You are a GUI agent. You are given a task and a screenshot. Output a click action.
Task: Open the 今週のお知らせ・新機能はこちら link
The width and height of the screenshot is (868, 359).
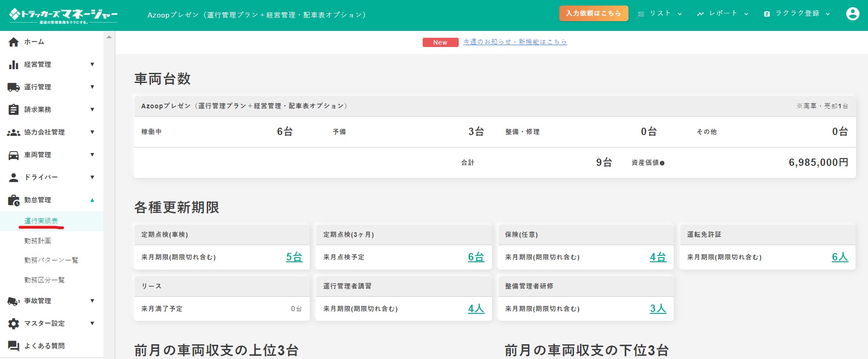[515, 42]
